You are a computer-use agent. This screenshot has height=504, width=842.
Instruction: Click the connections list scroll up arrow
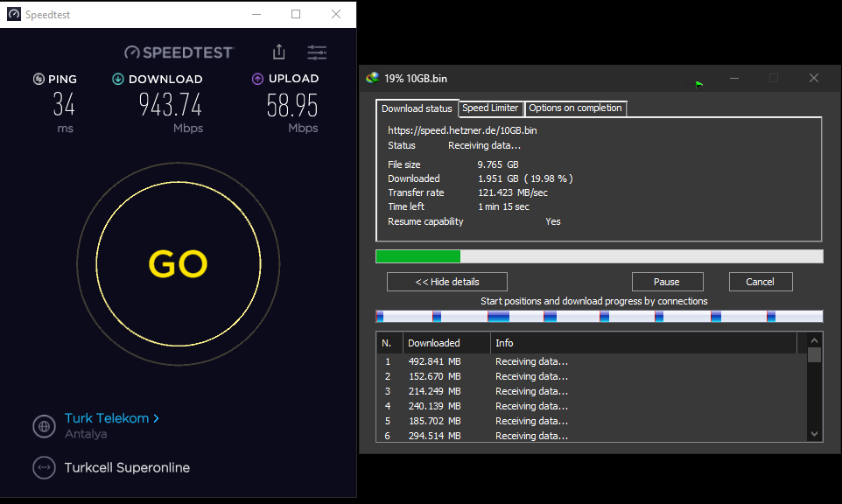coord(814,340)
